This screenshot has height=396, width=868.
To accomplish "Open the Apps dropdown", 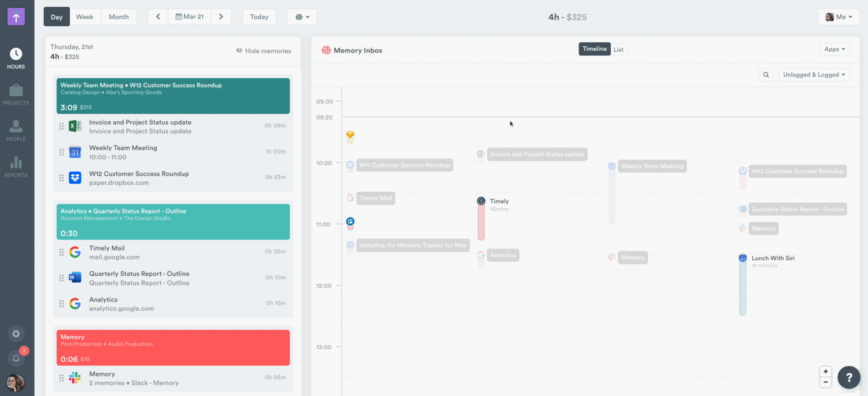I will pyautogui.click(x=834, y=49).
